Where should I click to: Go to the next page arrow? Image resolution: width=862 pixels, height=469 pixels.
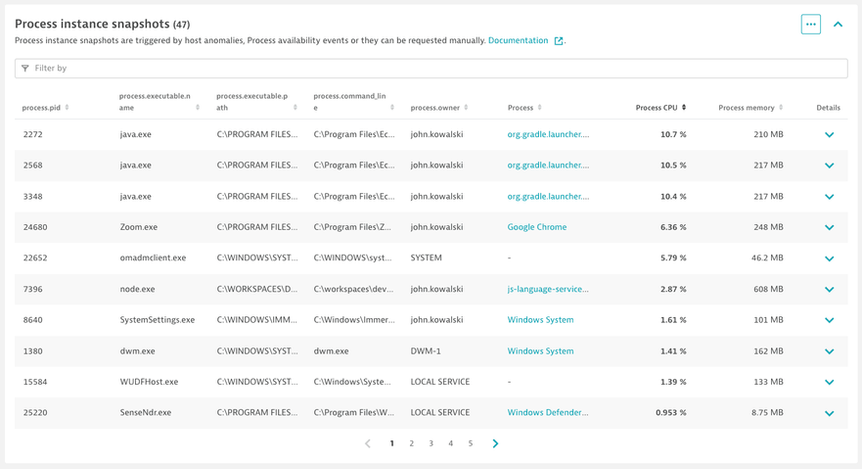pyautogui.click(x=496, y=443)
